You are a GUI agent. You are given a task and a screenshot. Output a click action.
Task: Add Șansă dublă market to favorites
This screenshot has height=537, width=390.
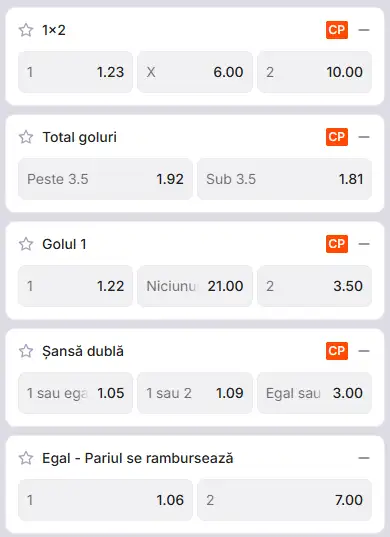[26, 351]
